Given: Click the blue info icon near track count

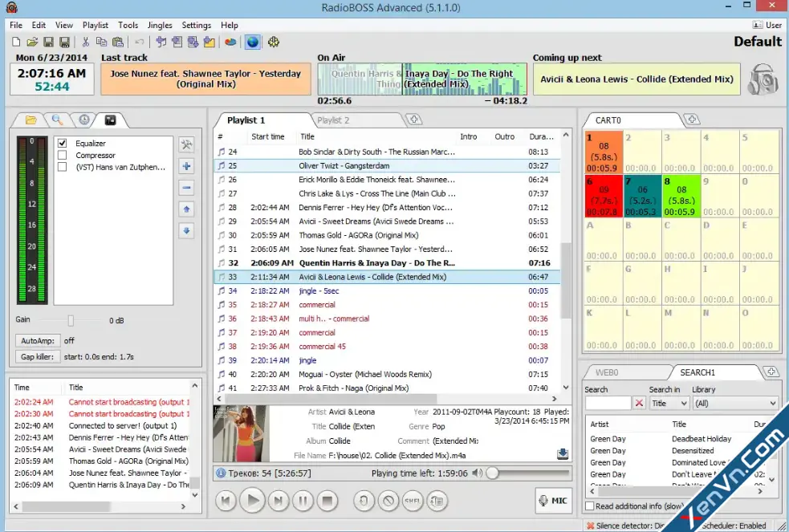Looking at the screenshot, I should [x=221, y=473].
